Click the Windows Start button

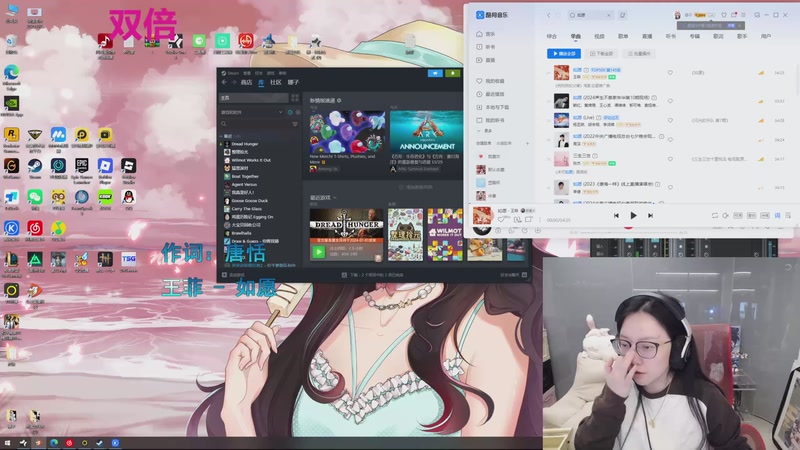point(7,443)
